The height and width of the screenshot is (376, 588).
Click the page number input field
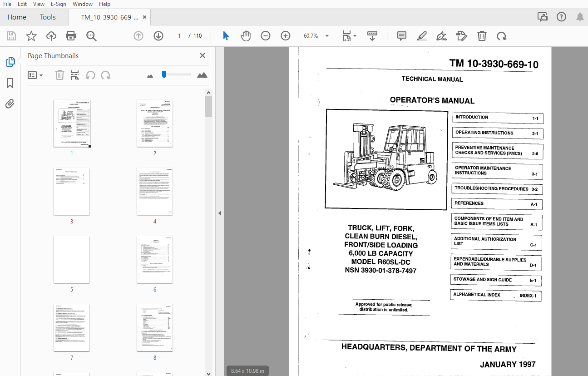tap(179, 36)
